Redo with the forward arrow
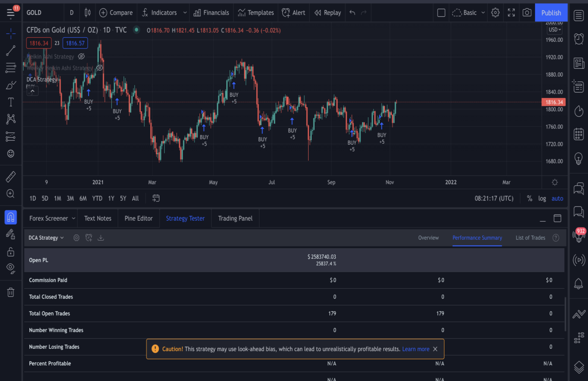588x381 pixels. tap(364, 13)
